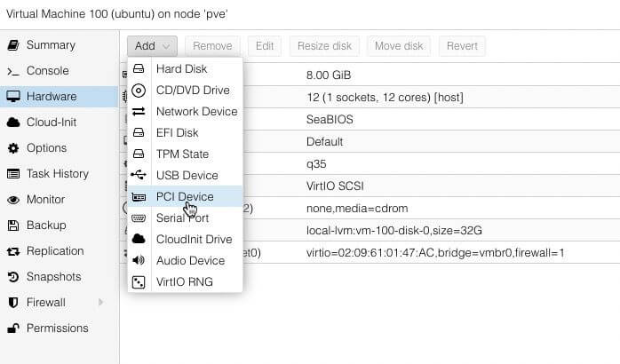Click the CD/DVD Drive disc icon
Screen dimensions: 620x364
click(139, 90)
